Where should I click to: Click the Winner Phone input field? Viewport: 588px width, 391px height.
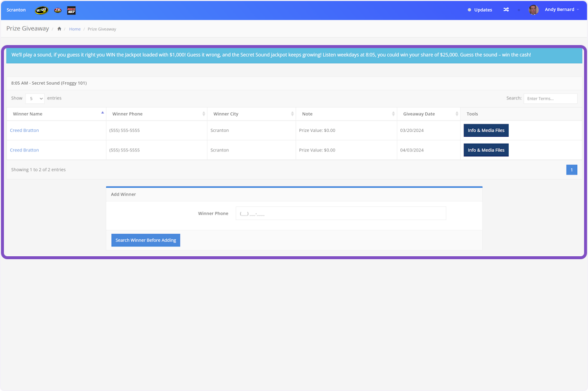[x=341, y=213]
